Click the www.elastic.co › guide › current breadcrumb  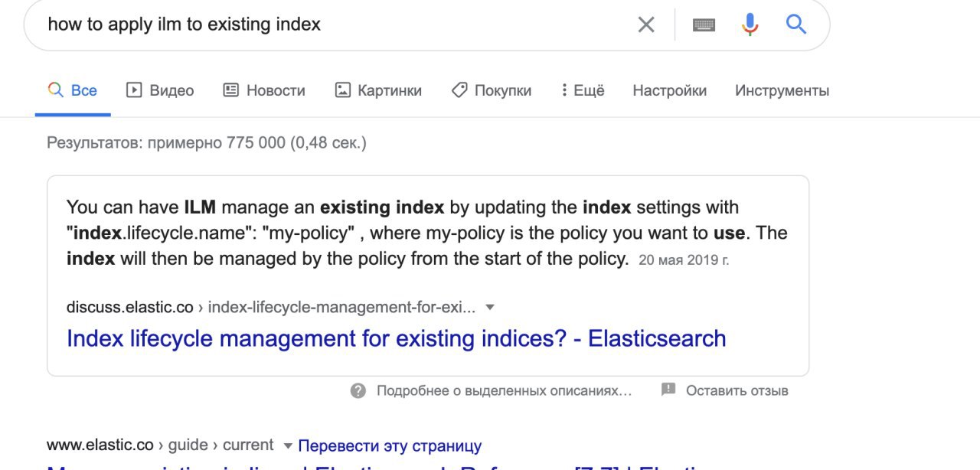pos(160,446)
